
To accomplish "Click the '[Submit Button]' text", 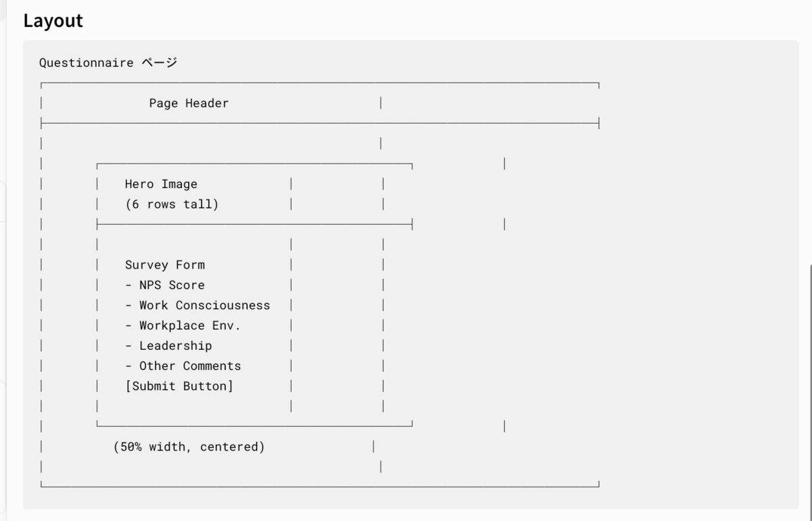I will tap(179, 386).
